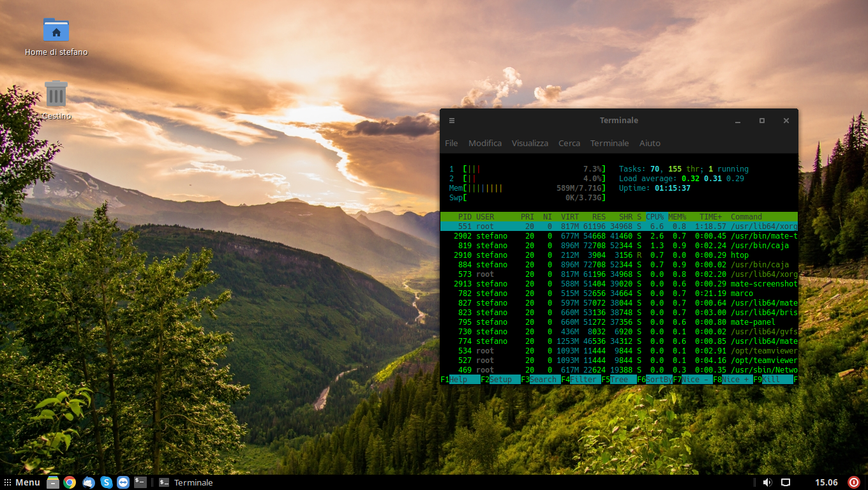This screenshot has width=868, height=490.
Task: Maximize the Terminale window
Action: 762,121
